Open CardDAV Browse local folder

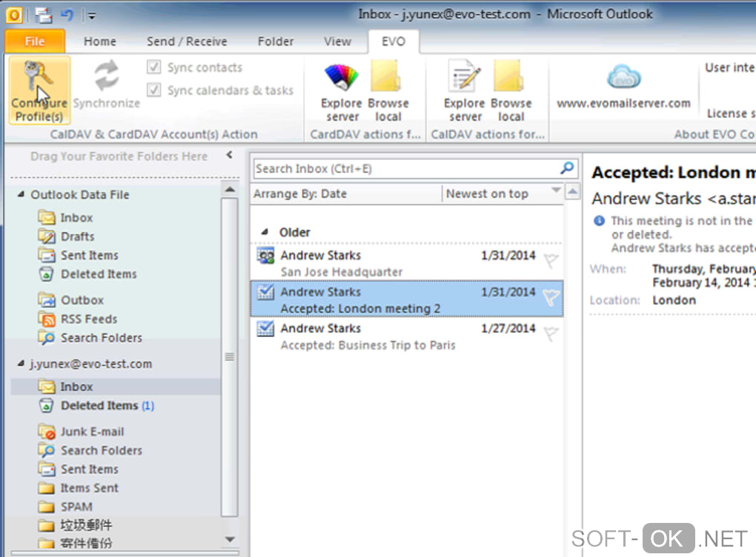[386, 76]
